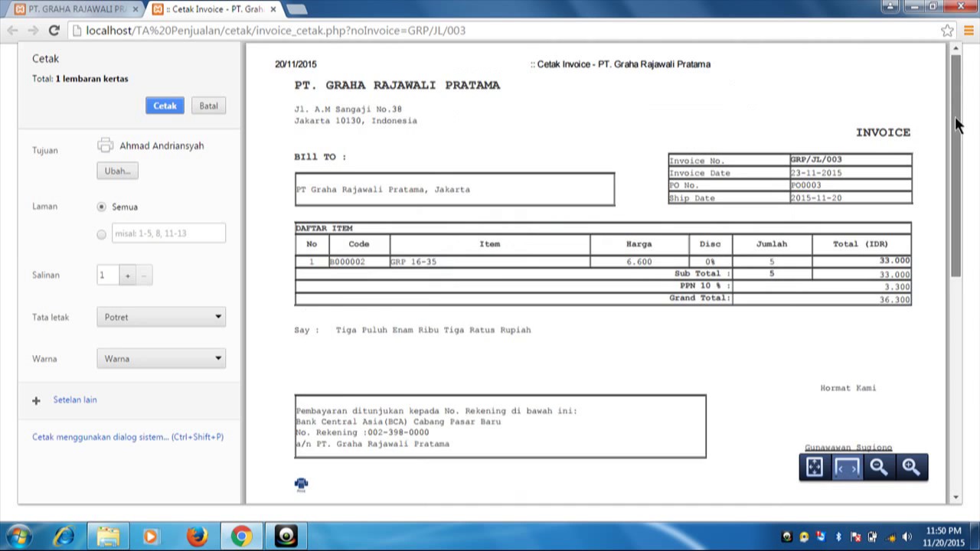The image size is (980, 551).
Task: Click the fit-to-page preview icon
Action: [815, 467]
